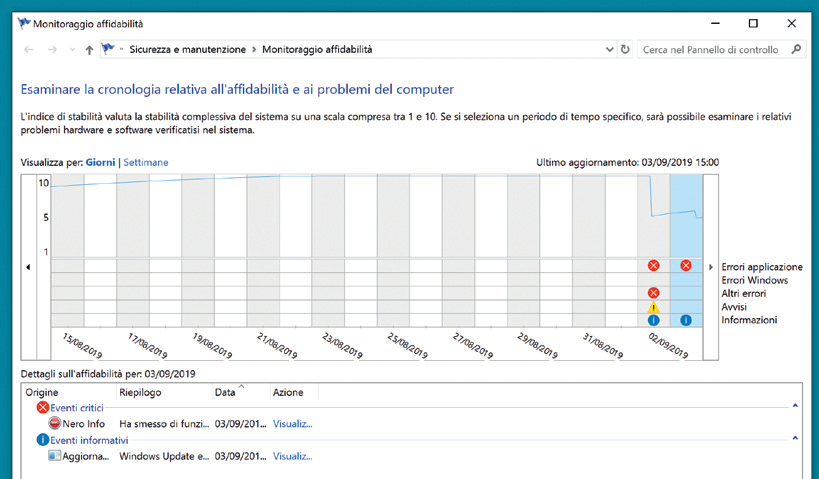Viewport: 819px width, 479px height.
Task: Click the Windows Update row icon
Action: pyautogui.click(x=54, y=455)
